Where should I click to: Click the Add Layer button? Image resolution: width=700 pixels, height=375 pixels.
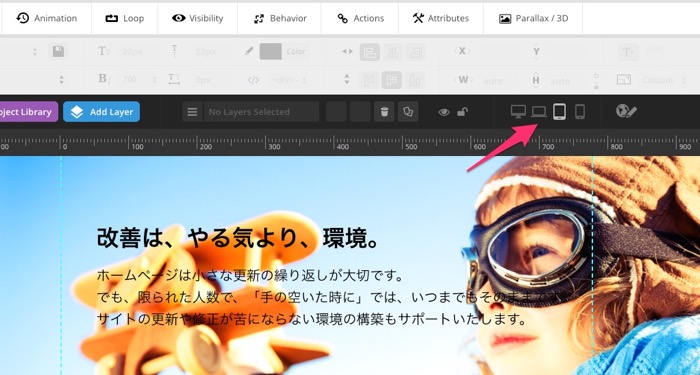pos(101,112)
